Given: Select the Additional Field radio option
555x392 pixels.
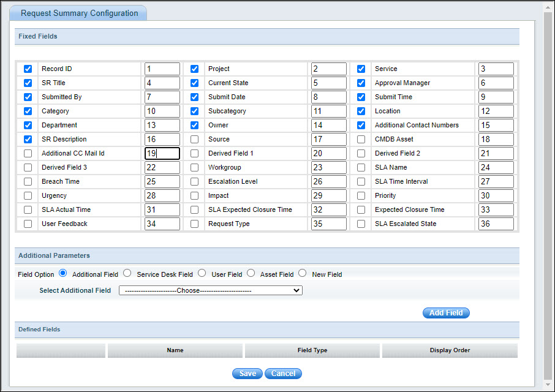Looking at the screenshot, I should (x=63, y=273).
